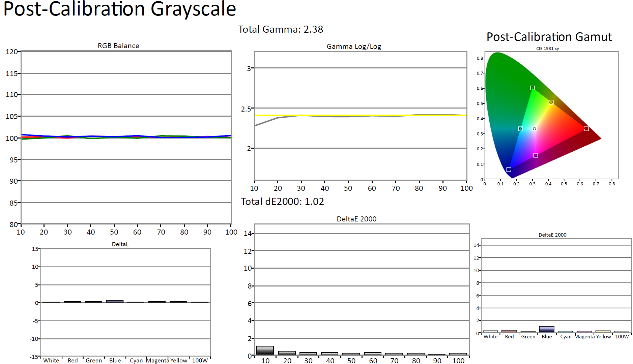Image resolution: width=633 pixels, height=364 pixels.
Task: Click the 20% bar in grayscale DeltaE chart
Action: tap(287, 353)
